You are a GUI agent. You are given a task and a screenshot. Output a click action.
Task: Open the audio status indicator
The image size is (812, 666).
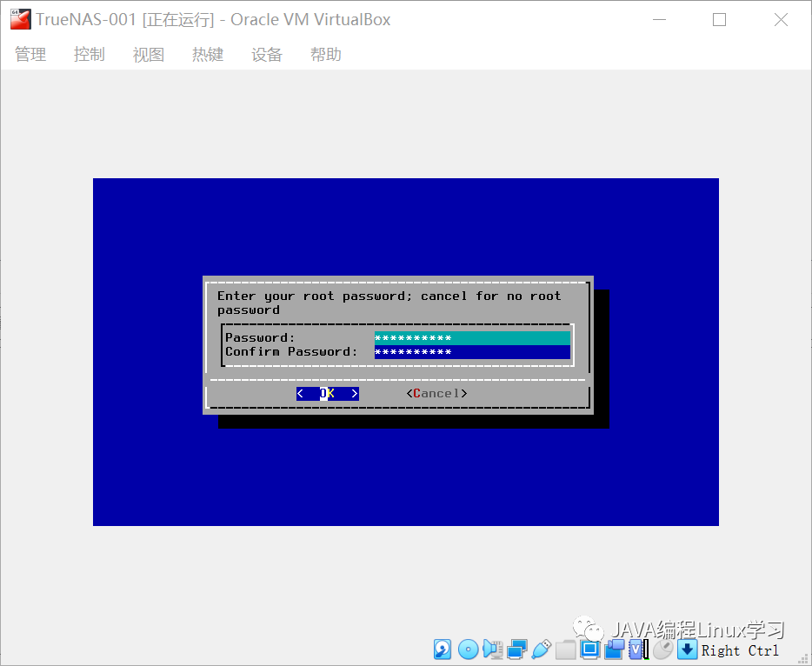(492, 649)
